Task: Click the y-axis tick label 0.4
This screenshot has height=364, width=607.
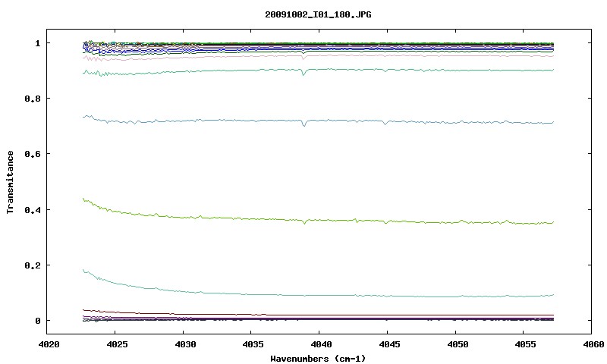Action: point(33,210)
